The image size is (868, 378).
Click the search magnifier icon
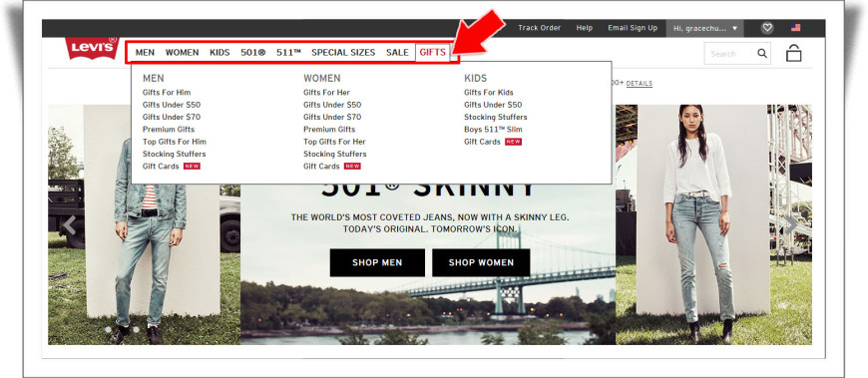762,54
